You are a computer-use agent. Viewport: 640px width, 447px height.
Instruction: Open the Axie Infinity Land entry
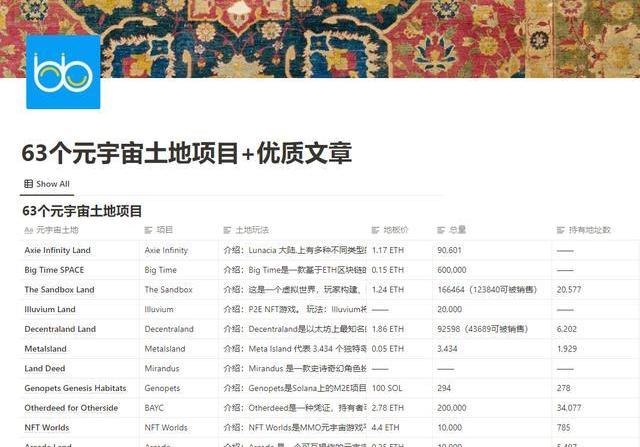[x=57, y=250]
